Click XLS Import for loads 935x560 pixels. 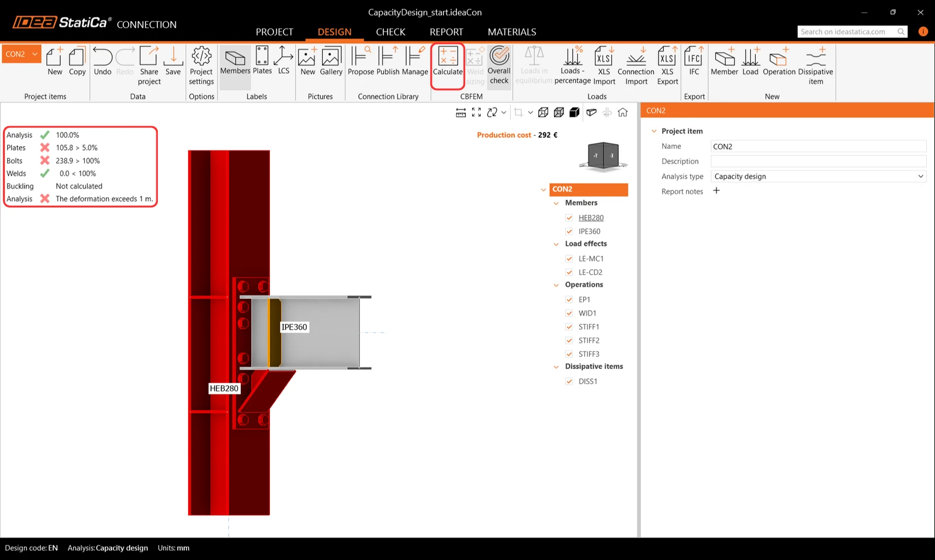(x=604, y=65)
